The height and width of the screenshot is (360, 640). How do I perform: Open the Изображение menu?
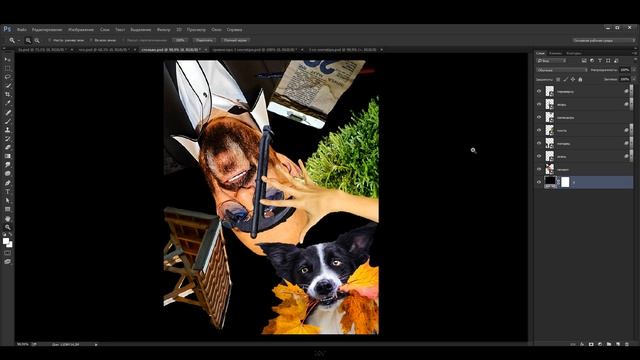point(81,30)
